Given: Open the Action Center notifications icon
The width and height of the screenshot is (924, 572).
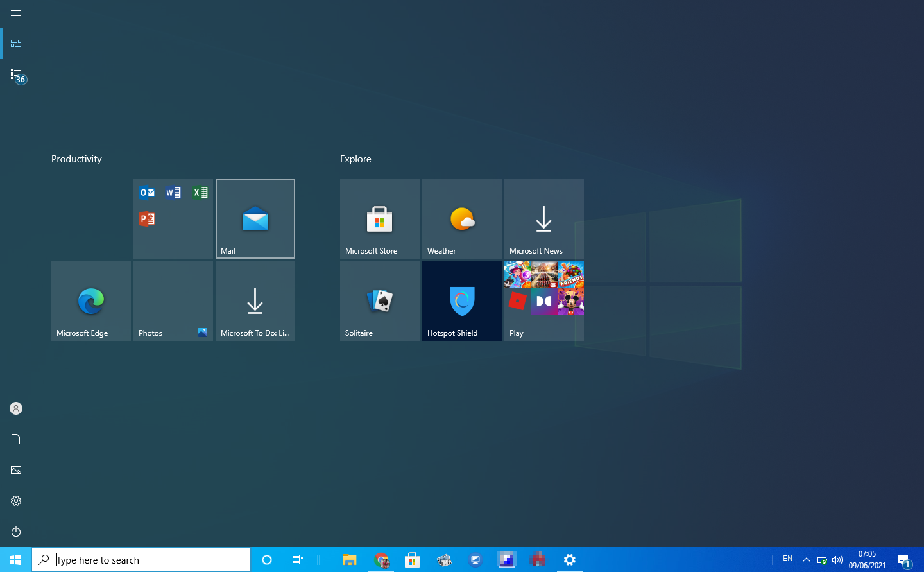Looking at the screenshot, I should tap(904, 560).
